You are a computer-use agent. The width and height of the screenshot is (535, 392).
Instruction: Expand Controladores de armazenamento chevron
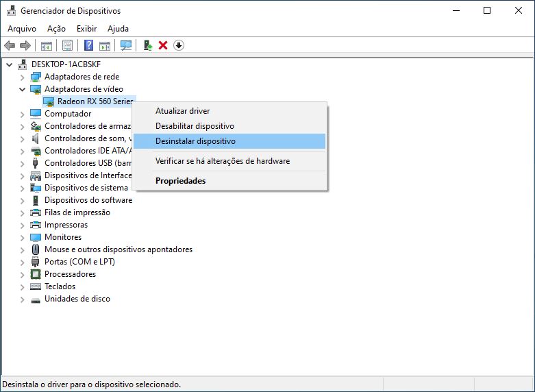click(23, 126)
